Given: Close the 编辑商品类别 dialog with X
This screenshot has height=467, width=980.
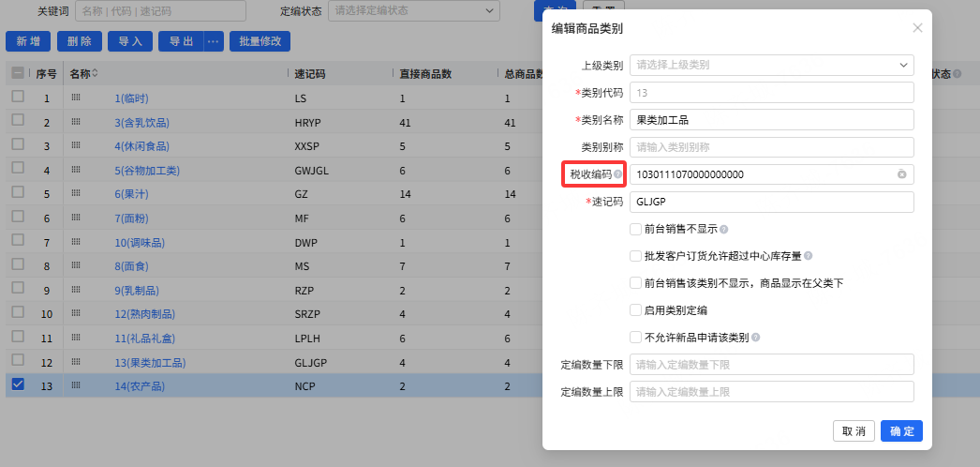Looking at the screenshot, I should [917, 28].
